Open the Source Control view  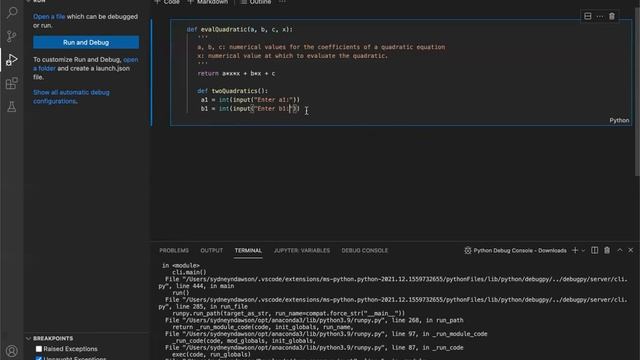[x=12, y=36]
